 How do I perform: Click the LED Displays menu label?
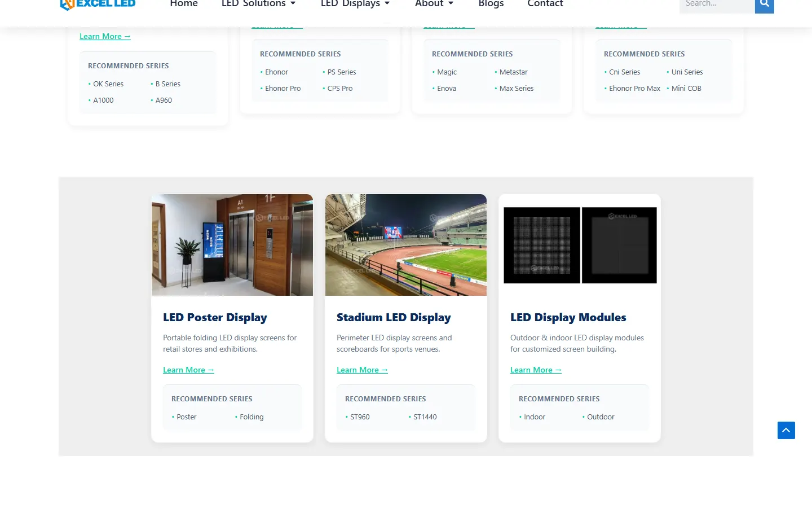click(x=350, y=4)
